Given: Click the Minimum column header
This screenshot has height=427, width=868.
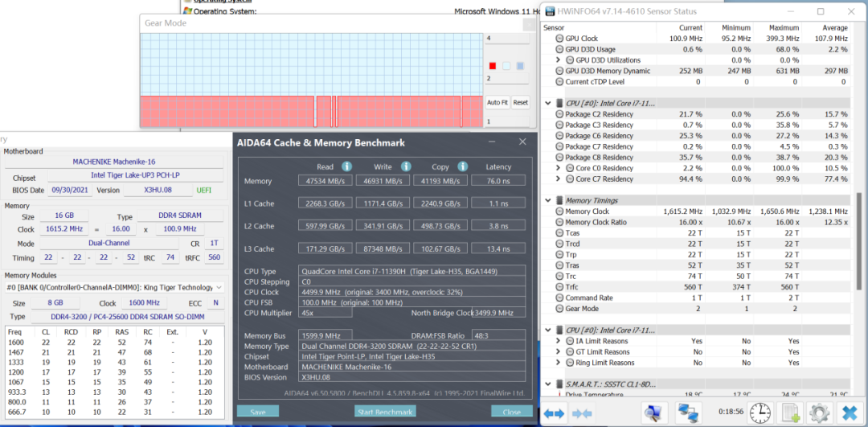Looking at the screenshot, I should (x=736, y=27).
